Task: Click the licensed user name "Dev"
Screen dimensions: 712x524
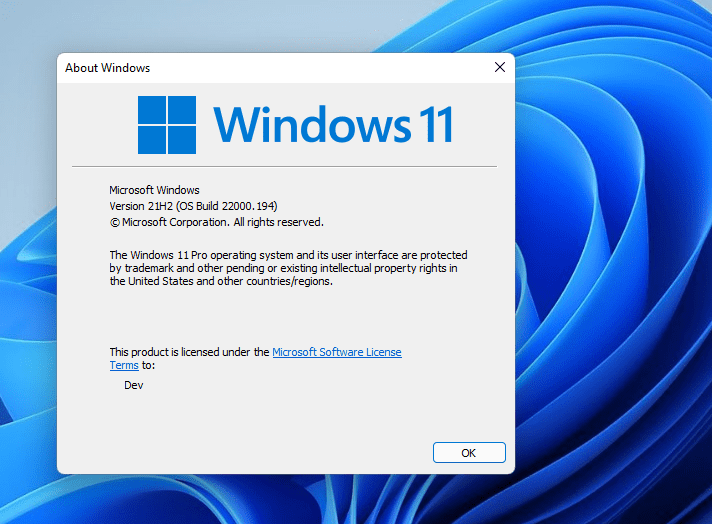Action: [134, 385]
